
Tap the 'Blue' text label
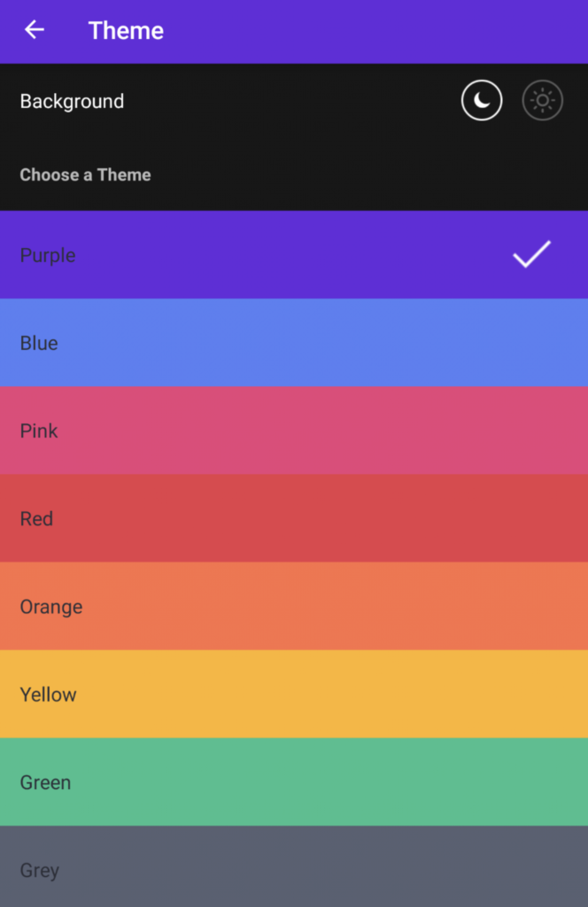39,343
